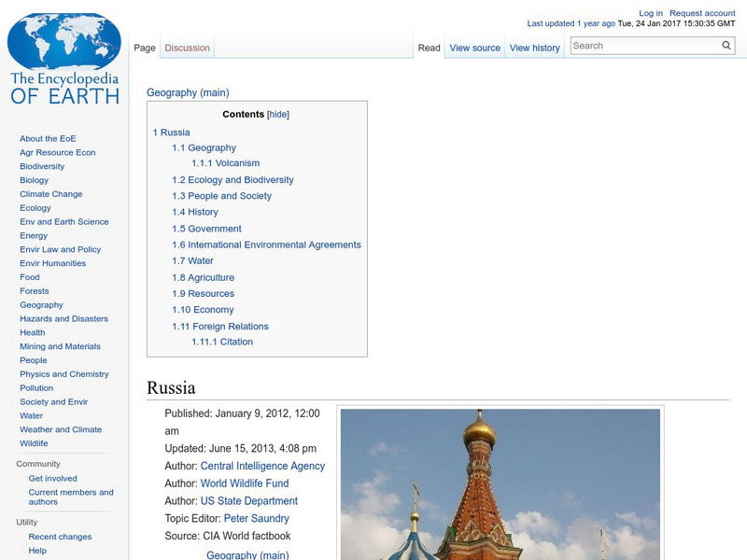
Task: Open the St. Basil's Cathedral image
Action: (500, 483)
